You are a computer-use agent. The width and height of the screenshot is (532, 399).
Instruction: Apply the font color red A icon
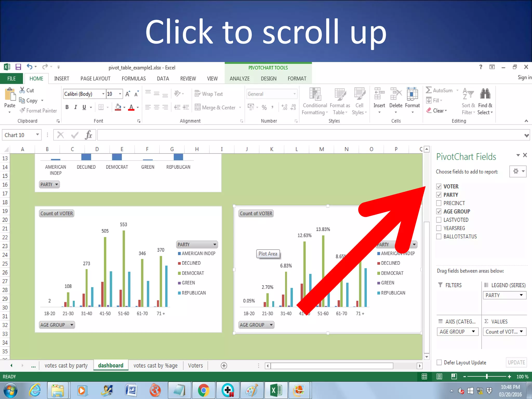coord(131,107)
